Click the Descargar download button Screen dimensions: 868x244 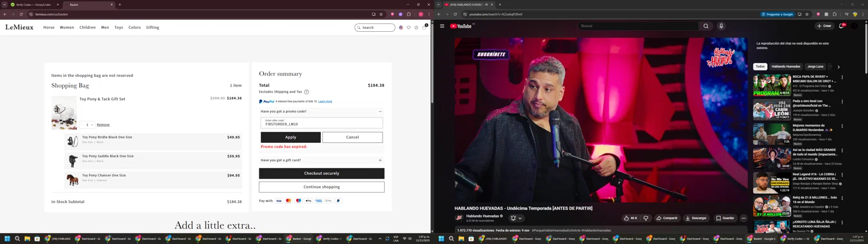click(x=696, y=218)
